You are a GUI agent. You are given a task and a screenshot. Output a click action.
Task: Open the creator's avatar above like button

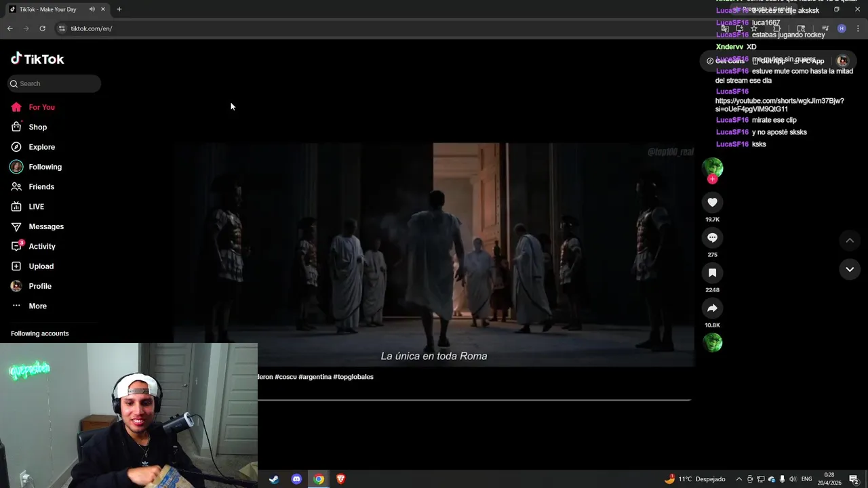(712, 167)
